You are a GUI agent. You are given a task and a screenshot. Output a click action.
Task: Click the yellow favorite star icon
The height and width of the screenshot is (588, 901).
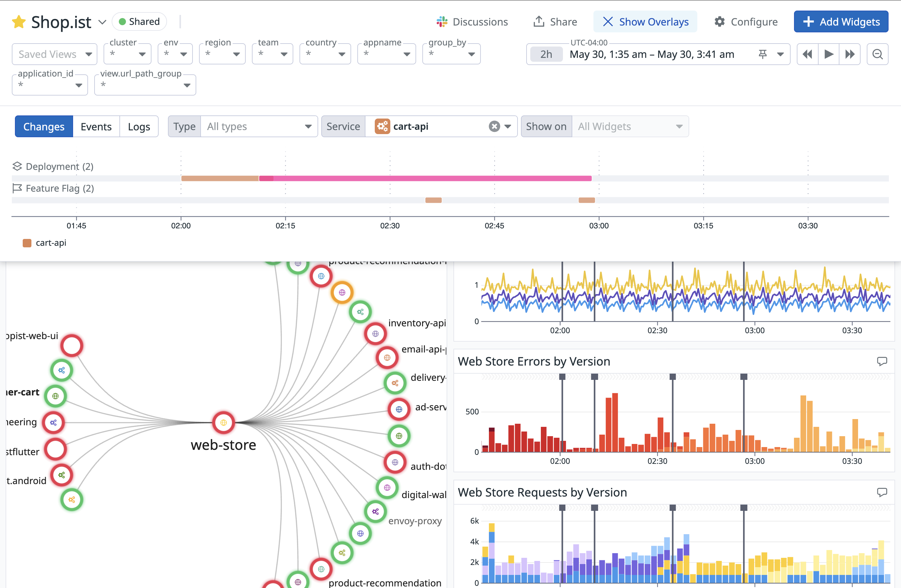point(19,22)
